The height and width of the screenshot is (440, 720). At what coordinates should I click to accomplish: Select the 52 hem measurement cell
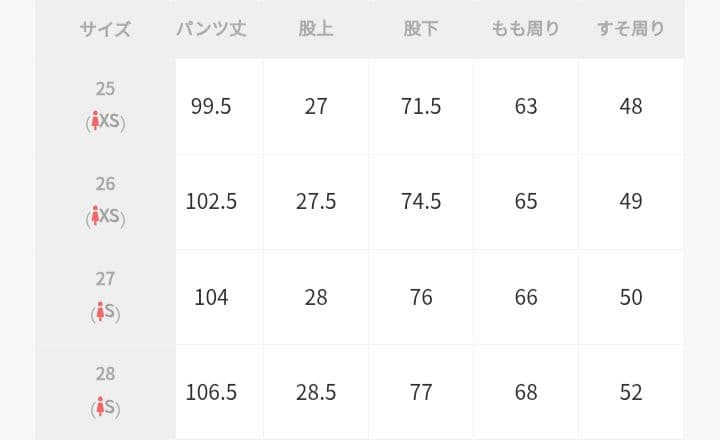(x=630, y=392)
